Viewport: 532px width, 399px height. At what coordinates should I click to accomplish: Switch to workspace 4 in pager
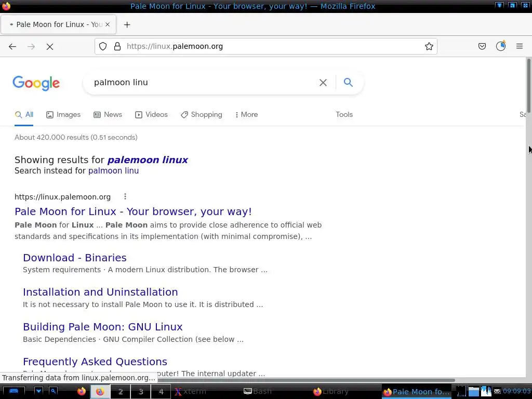[161, 392]
